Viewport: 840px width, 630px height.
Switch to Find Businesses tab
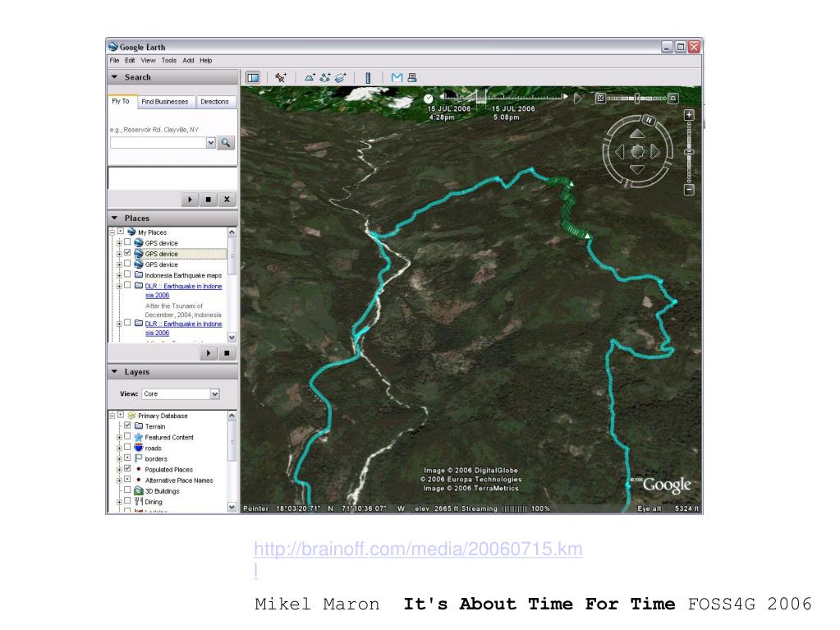click(x=165, y=102)
